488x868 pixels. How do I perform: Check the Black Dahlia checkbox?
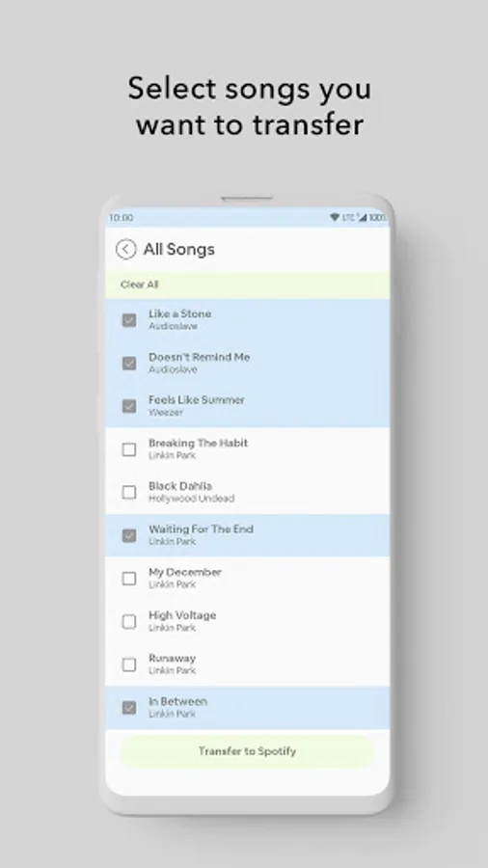pyautogui.click(x=129, y=492)
